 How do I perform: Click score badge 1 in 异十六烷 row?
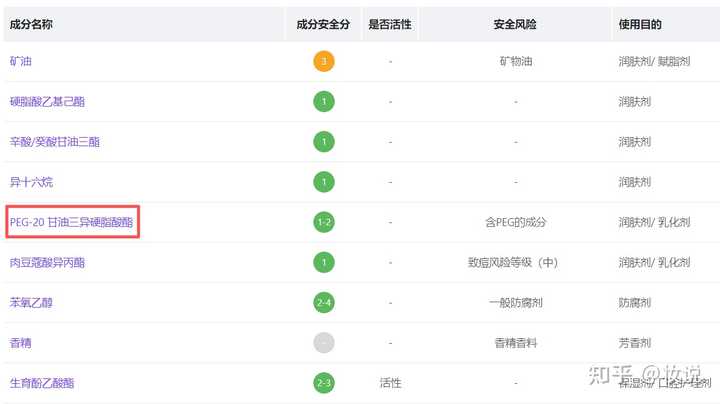coord(323,182)
